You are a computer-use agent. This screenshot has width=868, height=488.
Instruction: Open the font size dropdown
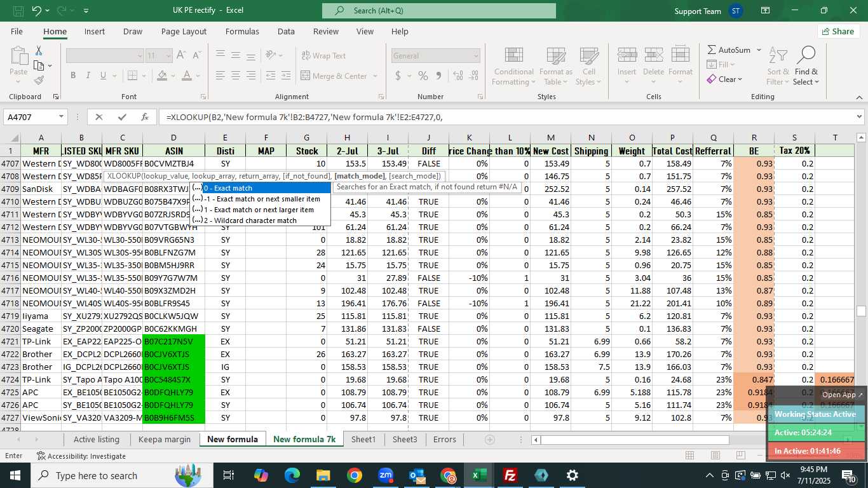(x=168, y=56)
